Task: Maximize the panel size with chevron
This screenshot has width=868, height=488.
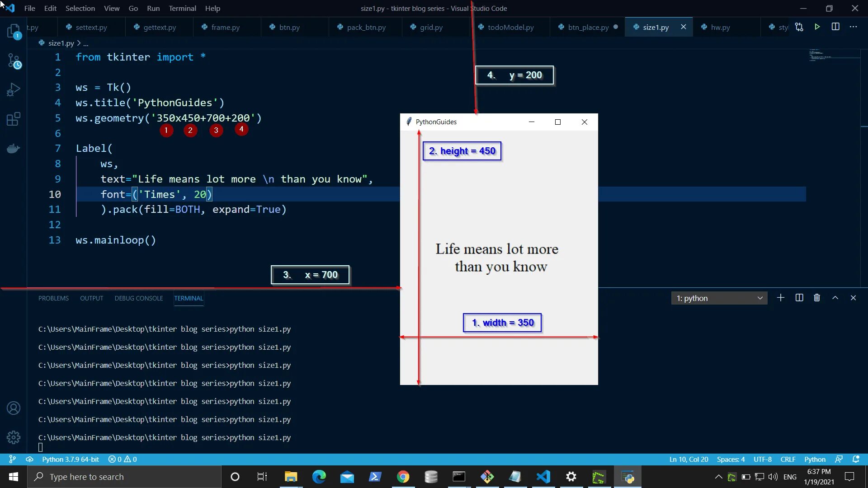Action: tap(835, 298)
